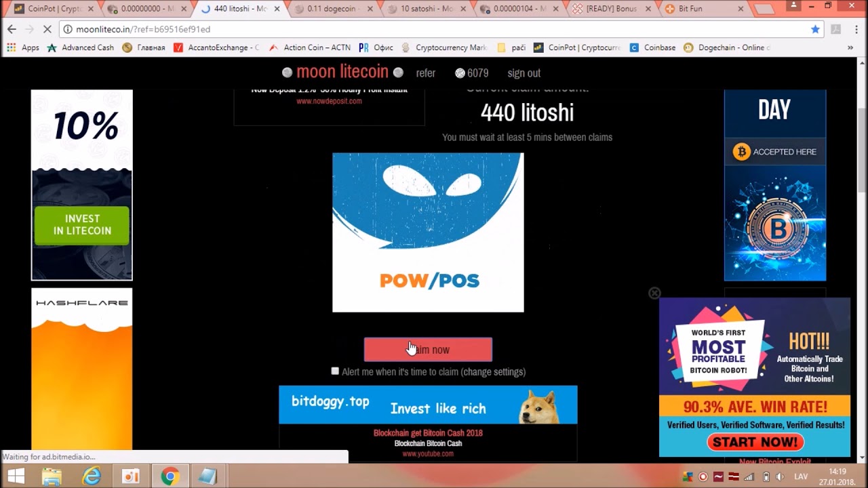Open the clock showing 14:19

coord(837,476)
